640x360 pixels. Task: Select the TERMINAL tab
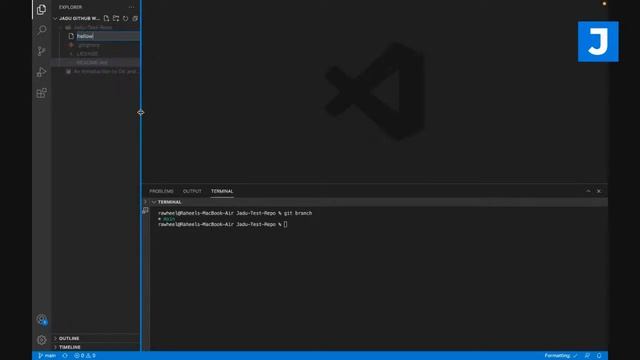(x=222, y=191)
